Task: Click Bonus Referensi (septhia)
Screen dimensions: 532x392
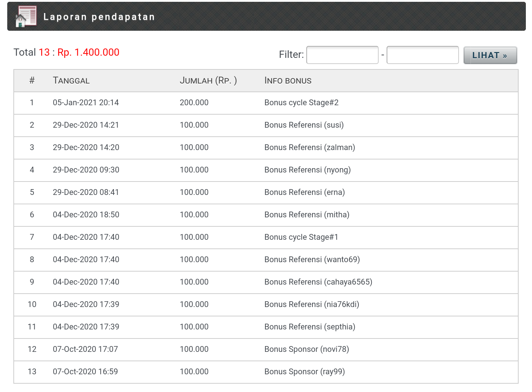Action: coord(310,327)
